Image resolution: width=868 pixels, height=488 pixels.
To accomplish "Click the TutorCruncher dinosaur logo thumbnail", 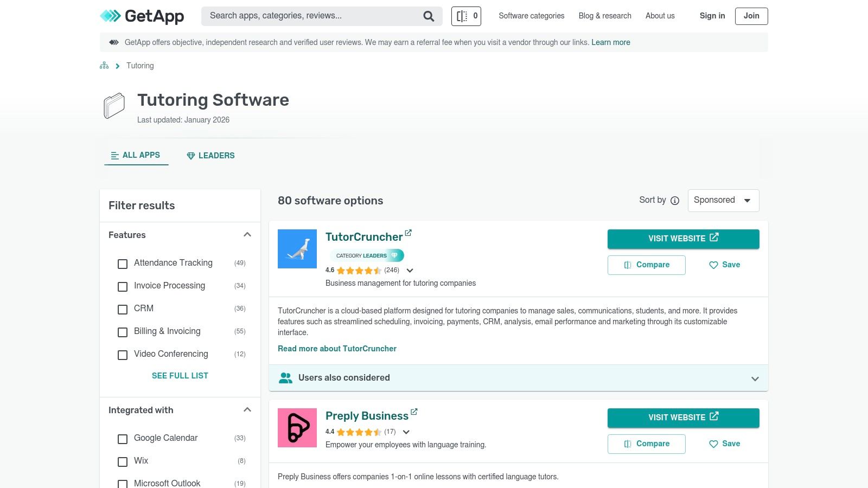I will click(x=297, y=248).
